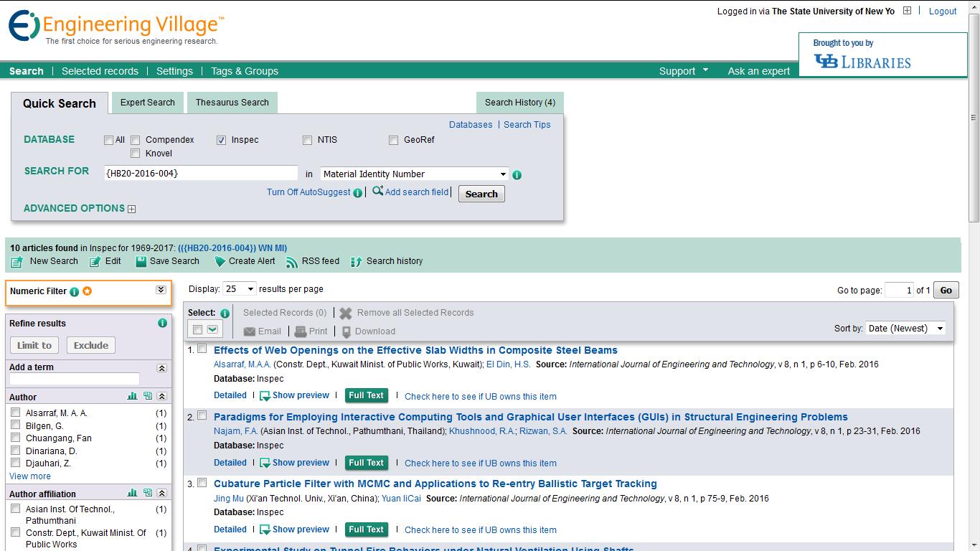Open the Material Identity Number field dropdown

coord(414,174)
